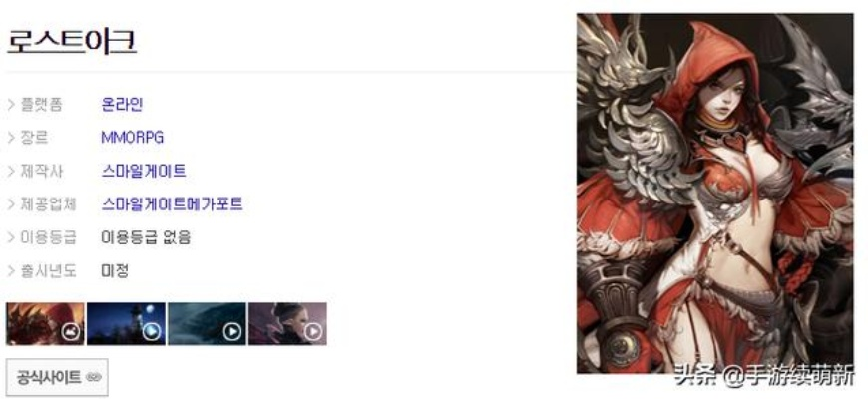The image size is (868, 399).
Task: Open the gallery icon on the red monster thumbnail
Action: pos(72,331)
